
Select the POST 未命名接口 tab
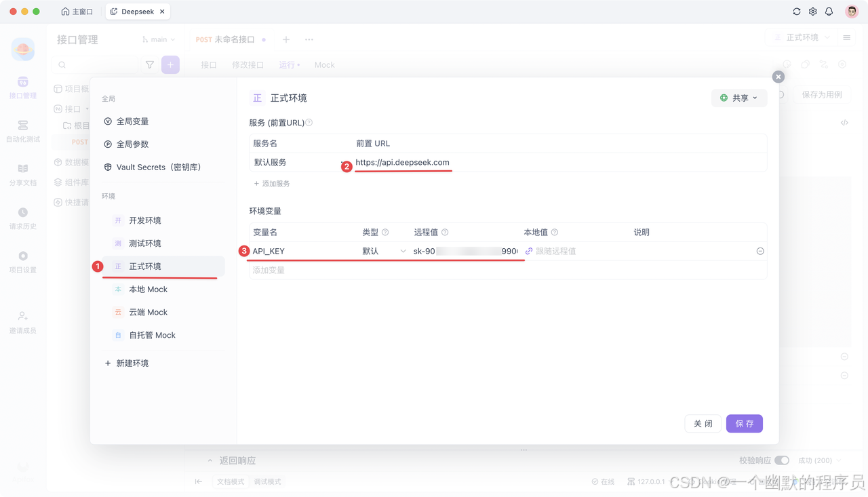point(231,39)
